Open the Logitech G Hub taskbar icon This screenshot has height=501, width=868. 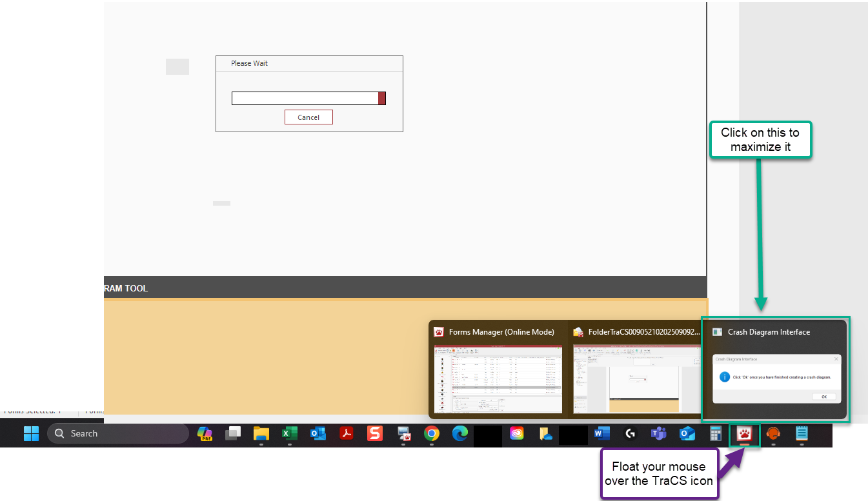point(631,433)
